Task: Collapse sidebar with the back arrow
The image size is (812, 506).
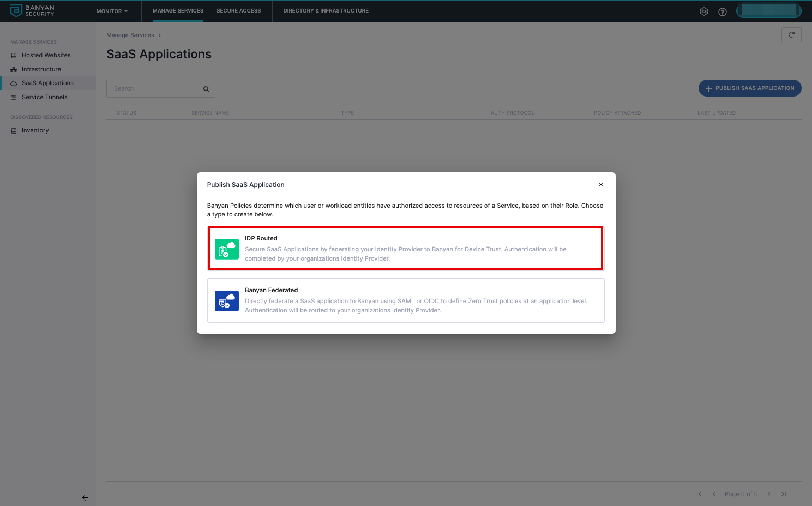Action: tap(85, 497)
